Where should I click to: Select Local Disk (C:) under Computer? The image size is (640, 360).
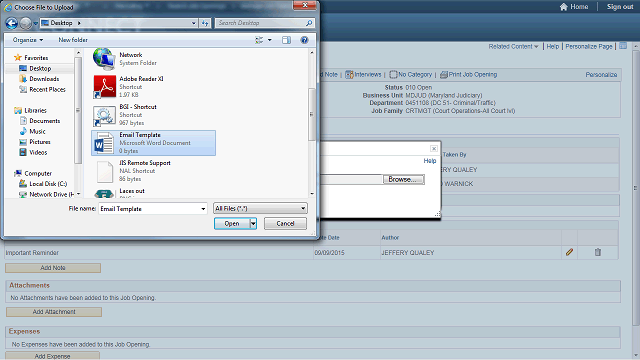(x=48, y=184)
